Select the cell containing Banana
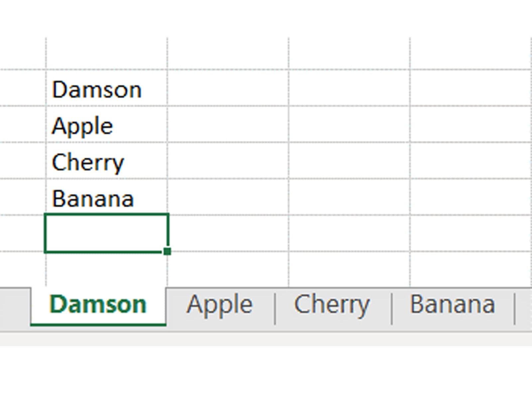This screenshot has height=399, width=532. point(106,197)
